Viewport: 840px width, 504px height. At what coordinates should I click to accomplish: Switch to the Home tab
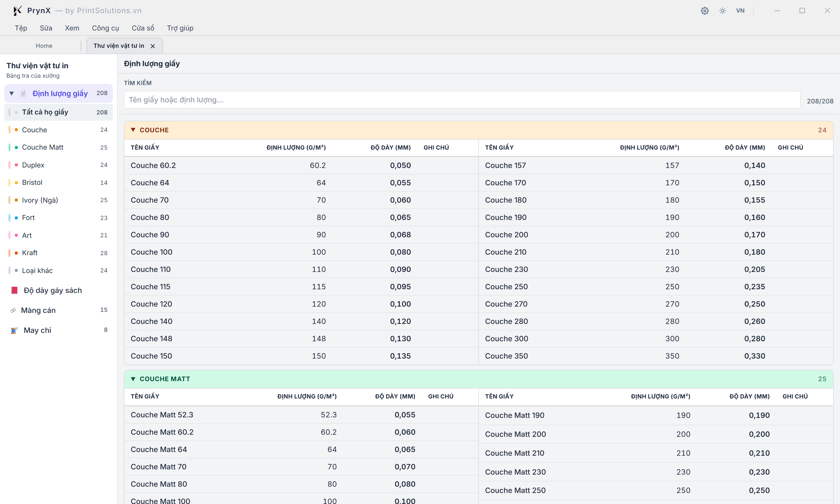coord(44,45)
